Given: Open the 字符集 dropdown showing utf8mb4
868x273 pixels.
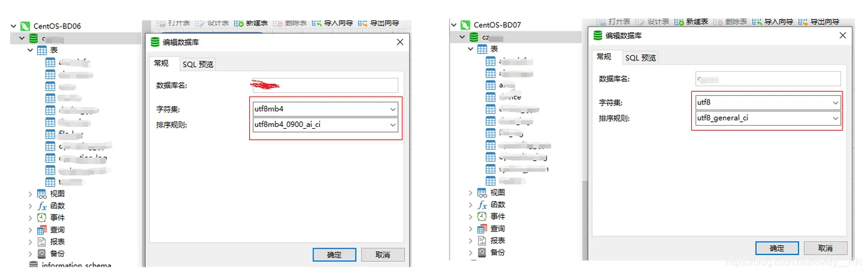Looking at the screenshot, I should pos(325,109).
